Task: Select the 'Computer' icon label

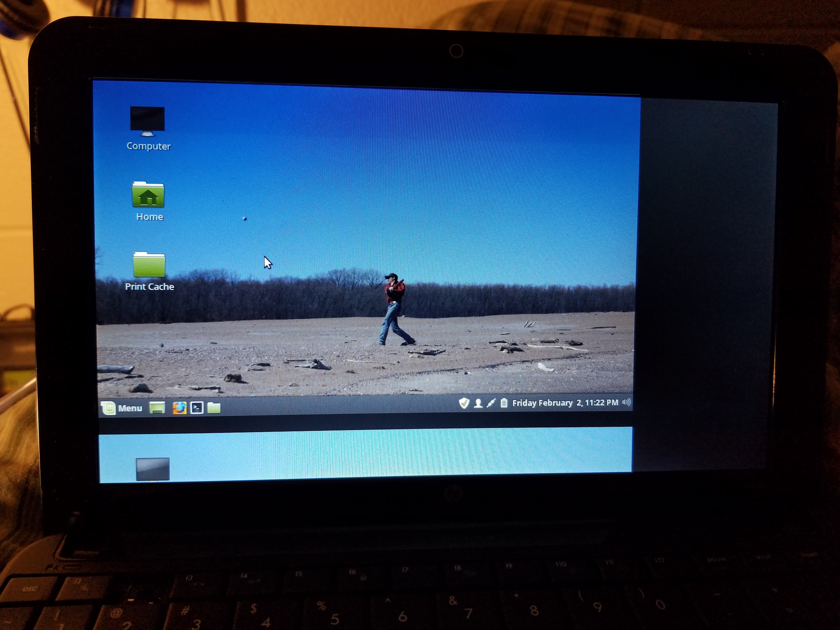Action: (x=149, y=146)
